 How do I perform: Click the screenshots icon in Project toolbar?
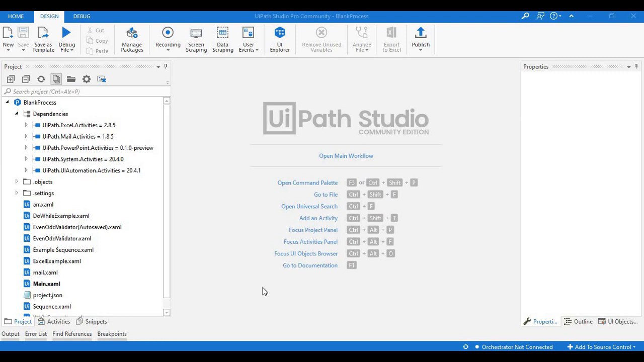pyautogui.click(x=102, y=79)
